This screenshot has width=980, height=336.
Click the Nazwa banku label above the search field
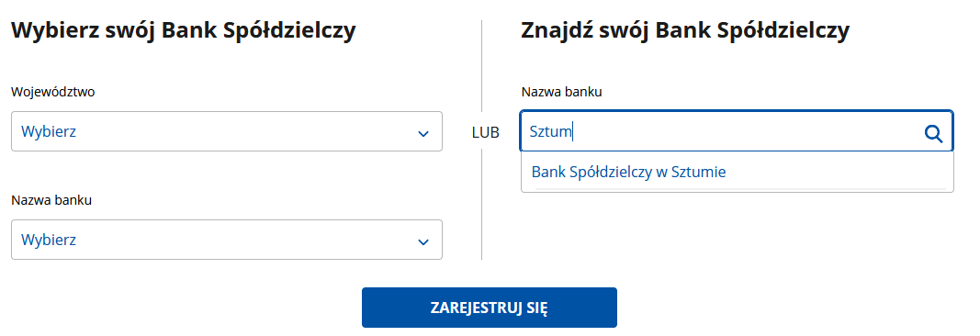562,92
